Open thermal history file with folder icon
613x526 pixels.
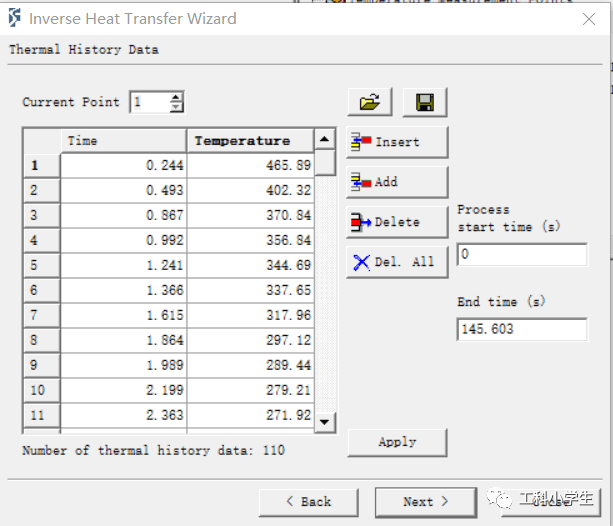tap(369, 102)
